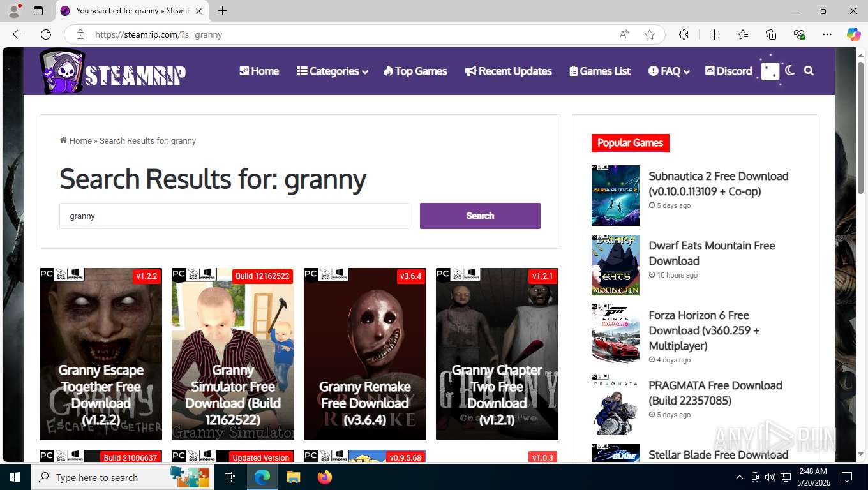The height and width of the screenshot is (490, 868).
Task: Open Granny Simulator game card
Action: [x=233, y=354]
